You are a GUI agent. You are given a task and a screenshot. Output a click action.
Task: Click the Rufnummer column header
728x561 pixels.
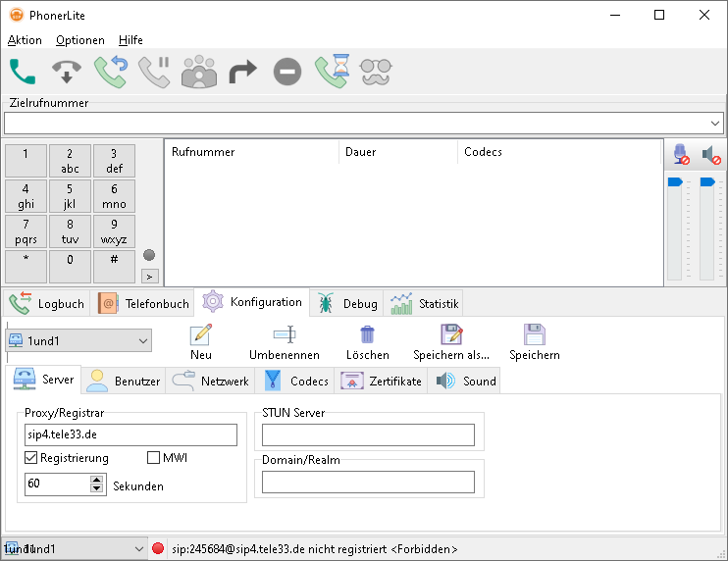click(x=251, y=152)
